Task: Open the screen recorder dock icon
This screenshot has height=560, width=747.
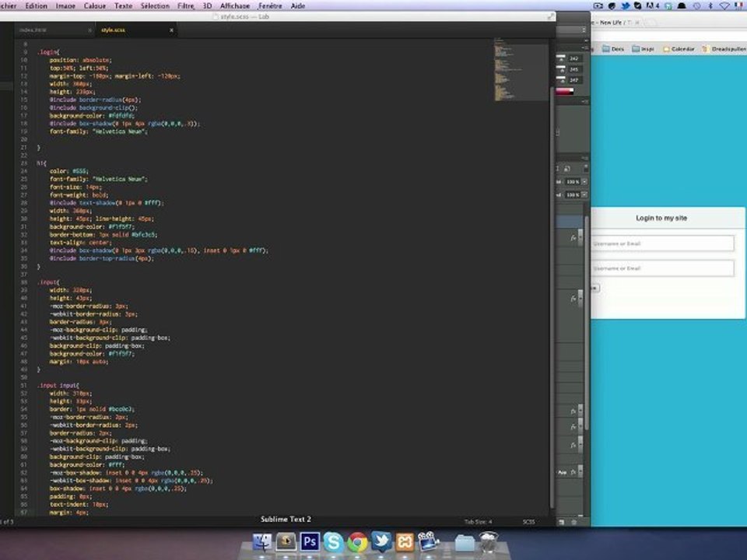Action: 429,541
